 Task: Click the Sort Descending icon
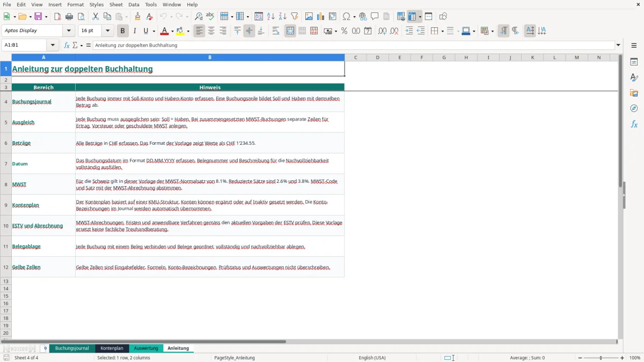[x=282, y=17]
